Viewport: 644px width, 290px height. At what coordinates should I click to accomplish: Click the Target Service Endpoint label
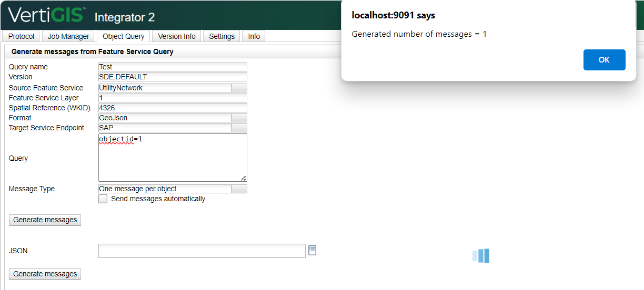click(46, 128)
